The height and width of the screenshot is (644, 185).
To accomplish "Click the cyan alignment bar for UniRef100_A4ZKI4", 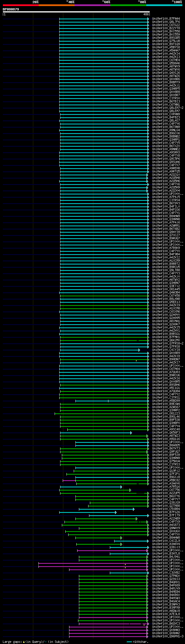I will pyautogui.click(x=104, y=54).
